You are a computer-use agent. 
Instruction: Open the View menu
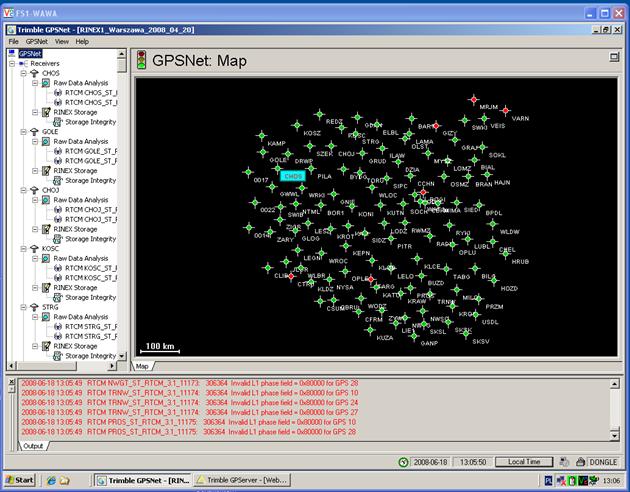[61, 41]
